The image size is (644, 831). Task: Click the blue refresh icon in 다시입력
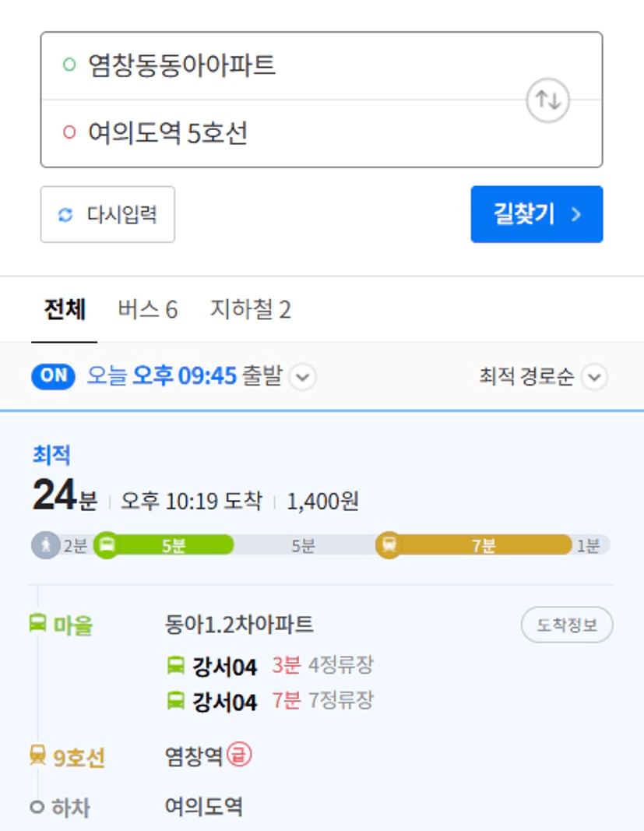[65, 215]
